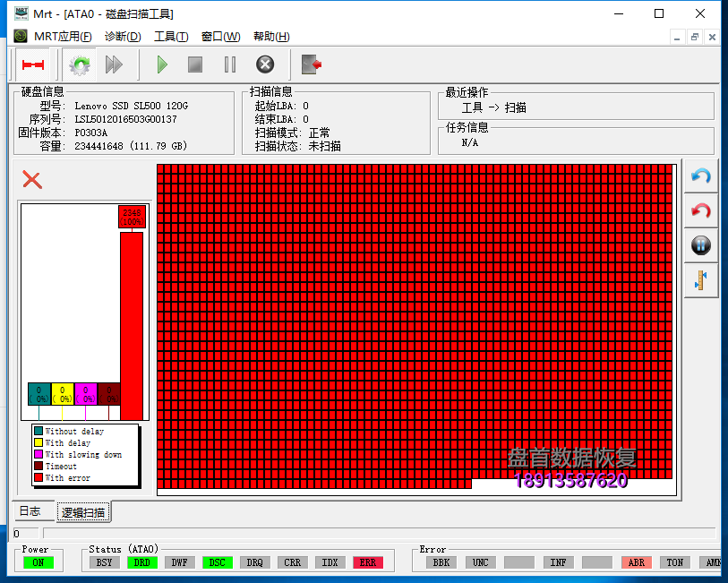This screenshot has height=583, width=728.
Task: Expand the 工具 menu
Action: coord(171,37)
